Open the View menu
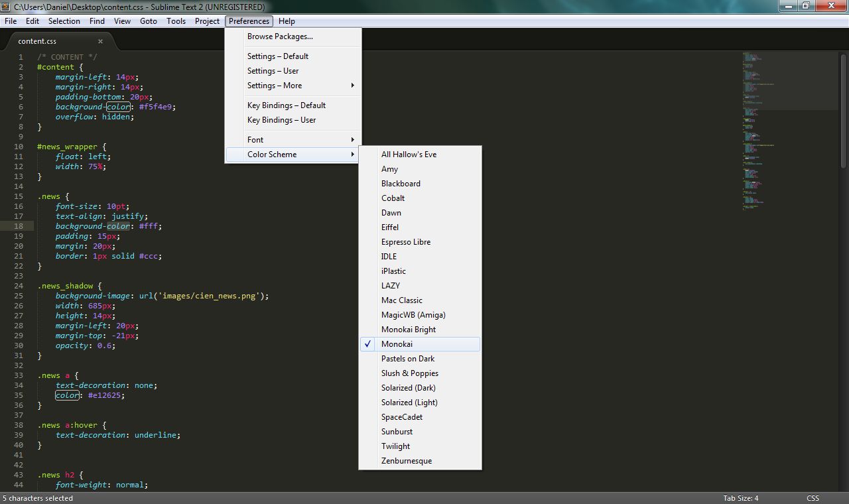This screenshot has width=849, height=504. [x=123, y=21]
